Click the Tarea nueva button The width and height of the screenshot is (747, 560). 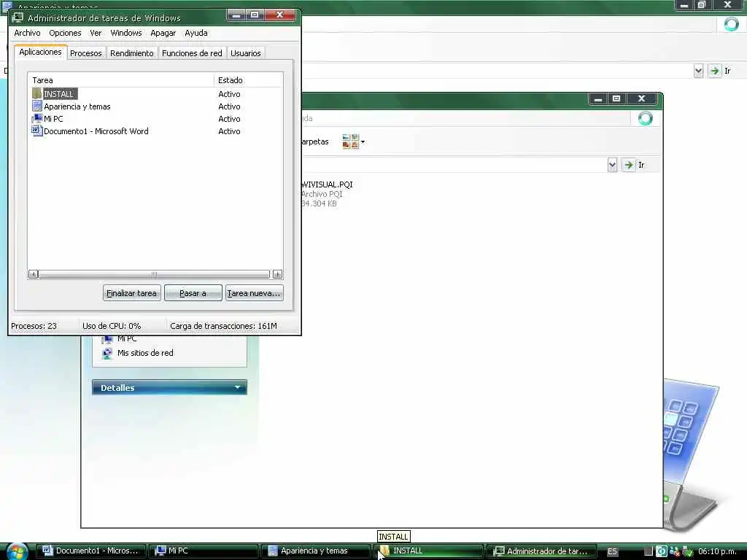pyautogui.click(x=254, y=293)
